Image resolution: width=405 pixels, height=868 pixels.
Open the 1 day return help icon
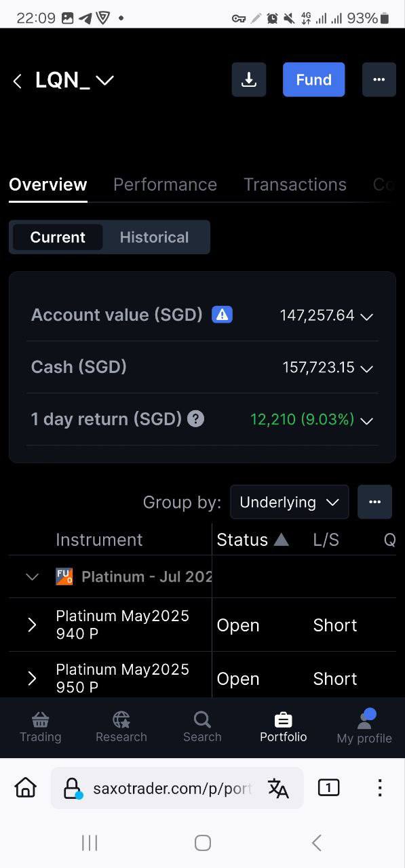coord(195,419)
